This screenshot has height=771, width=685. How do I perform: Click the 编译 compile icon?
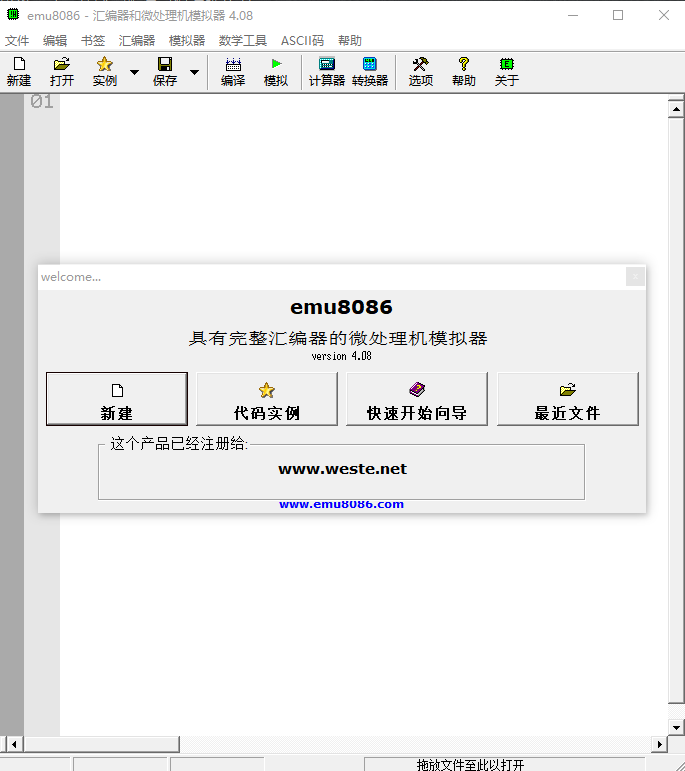[233, 72]
